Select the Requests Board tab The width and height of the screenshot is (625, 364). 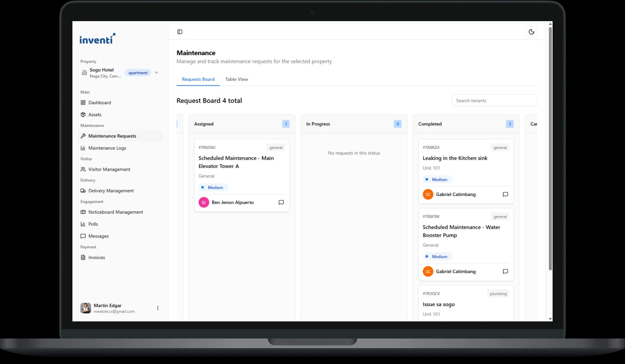coord(198,79)
